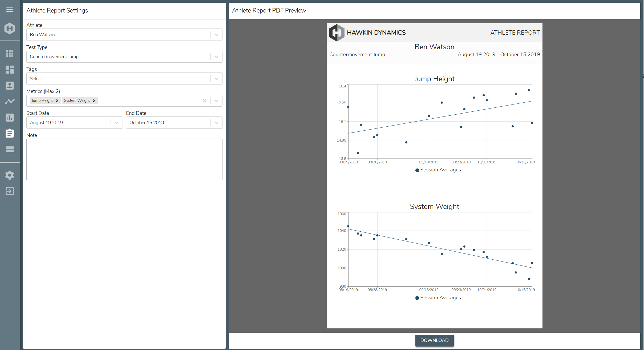Expand the Tags selection dropdown
Screen dimensions: 644x350
tap(216, 78)
